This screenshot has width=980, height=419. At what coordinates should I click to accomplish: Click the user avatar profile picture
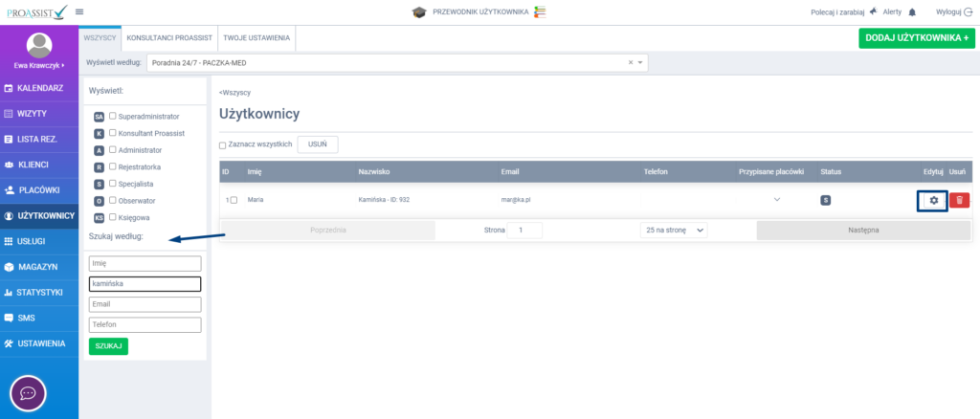(39, 44)
